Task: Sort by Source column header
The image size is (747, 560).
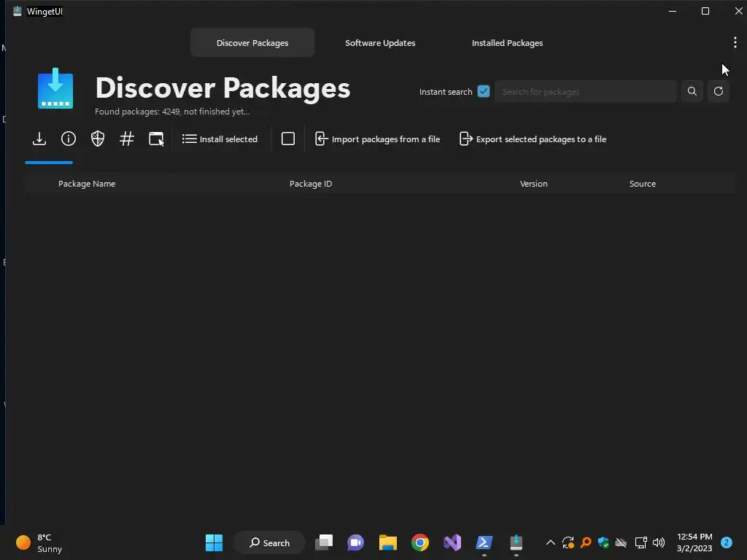Action: coord(642,184)
